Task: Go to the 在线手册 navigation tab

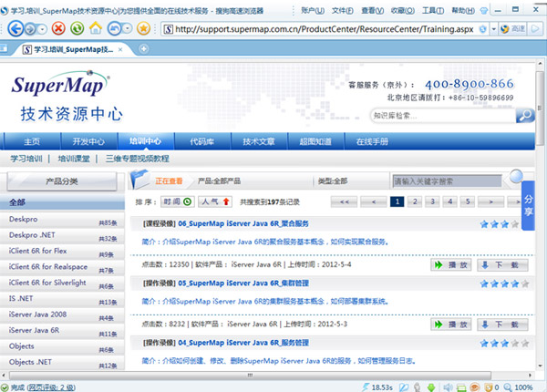Action: coord(372,141)
